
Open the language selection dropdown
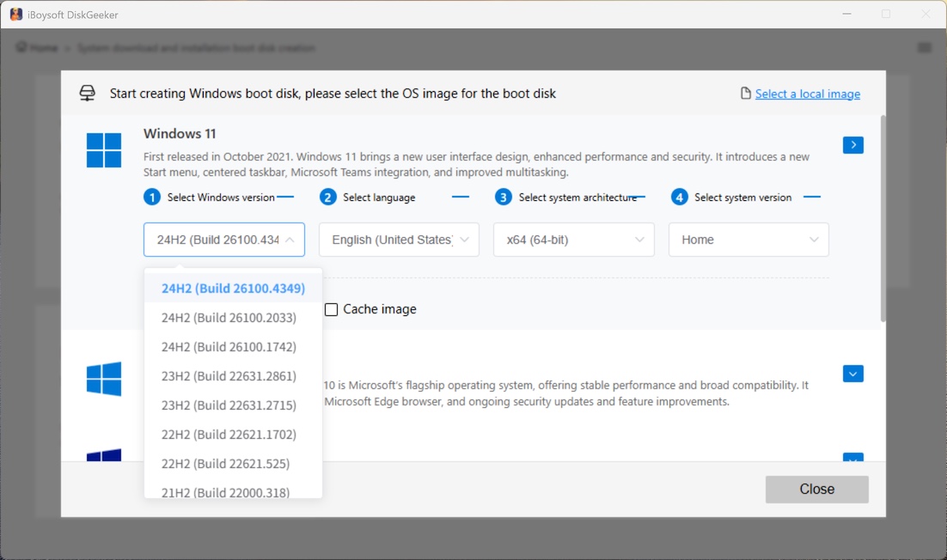[398, 240]
